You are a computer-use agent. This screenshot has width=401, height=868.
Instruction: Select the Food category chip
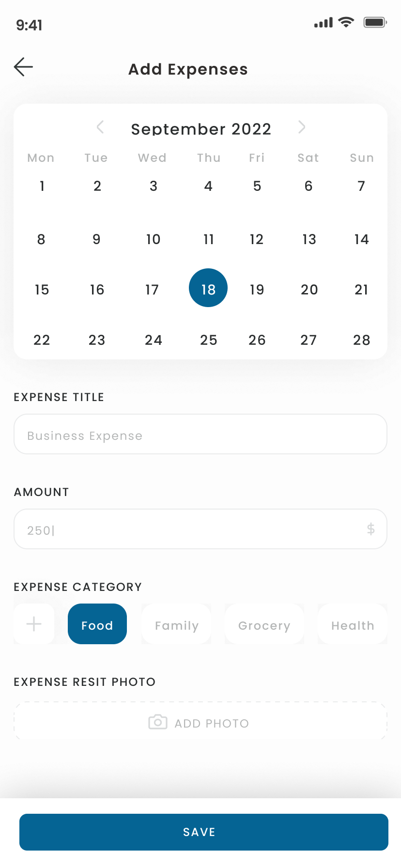pos(97,624)
